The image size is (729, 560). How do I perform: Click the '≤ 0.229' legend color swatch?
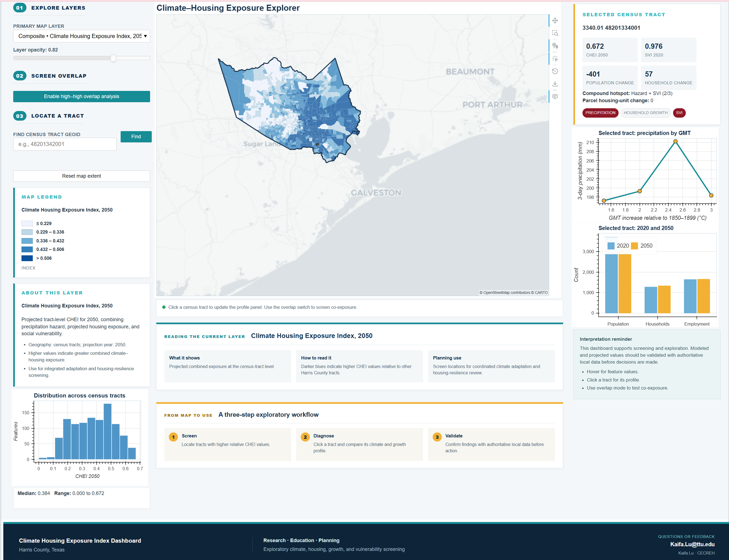[x=27, y=223]
